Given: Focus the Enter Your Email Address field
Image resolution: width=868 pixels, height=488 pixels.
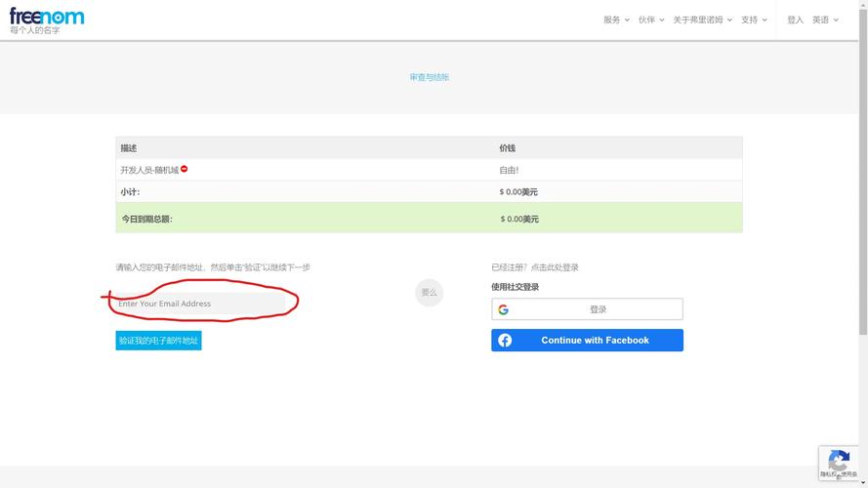Looking at the screenshot, I should pyautogui.click(x=200, y=304).
